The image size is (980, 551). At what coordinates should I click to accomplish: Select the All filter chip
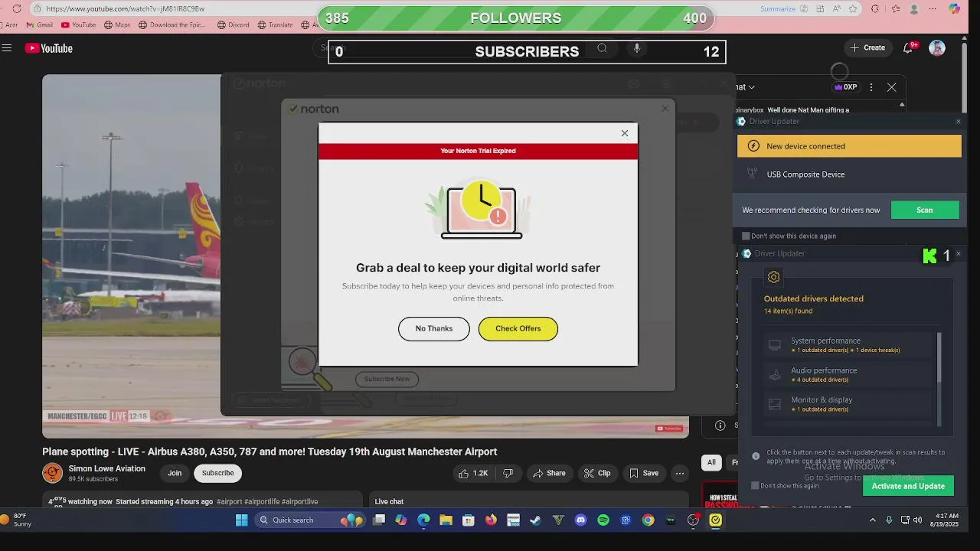[711, 462]
